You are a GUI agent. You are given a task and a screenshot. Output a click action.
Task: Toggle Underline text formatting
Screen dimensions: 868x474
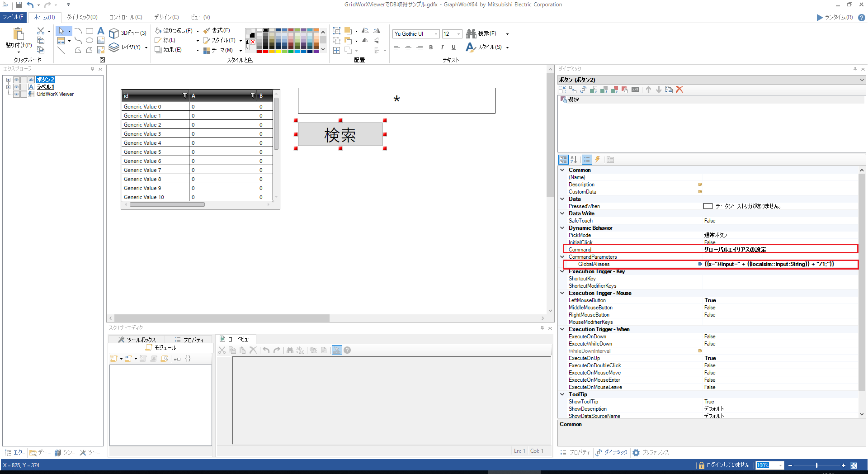(x=453, y=47)
